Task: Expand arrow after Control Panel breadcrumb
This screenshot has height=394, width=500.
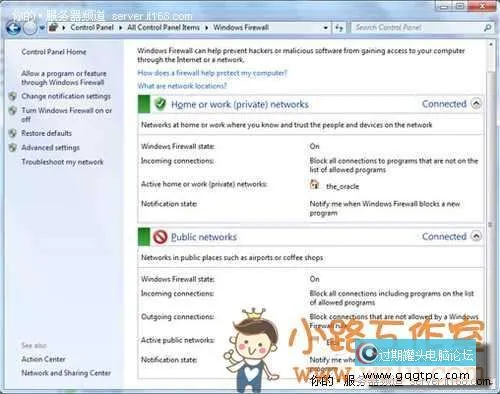Action: [120, 28]
